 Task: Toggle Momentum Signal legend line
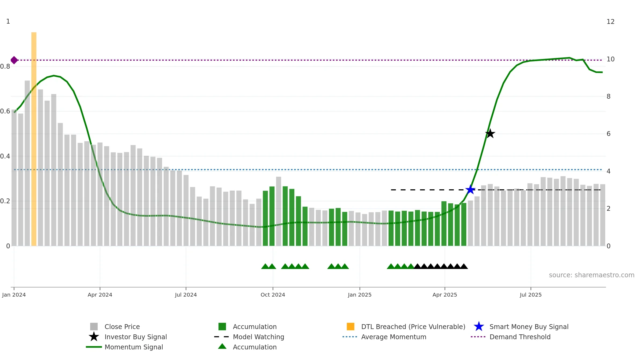tap(94, 347)
